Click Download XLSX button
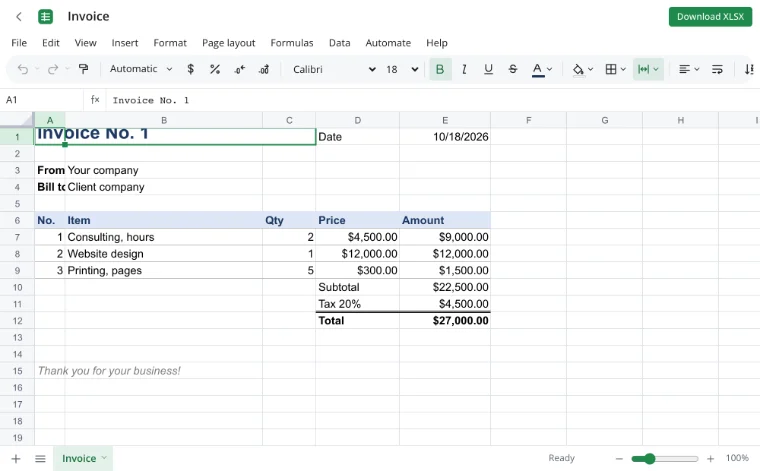This screenshot has width=760, height=471. point(710,17)
